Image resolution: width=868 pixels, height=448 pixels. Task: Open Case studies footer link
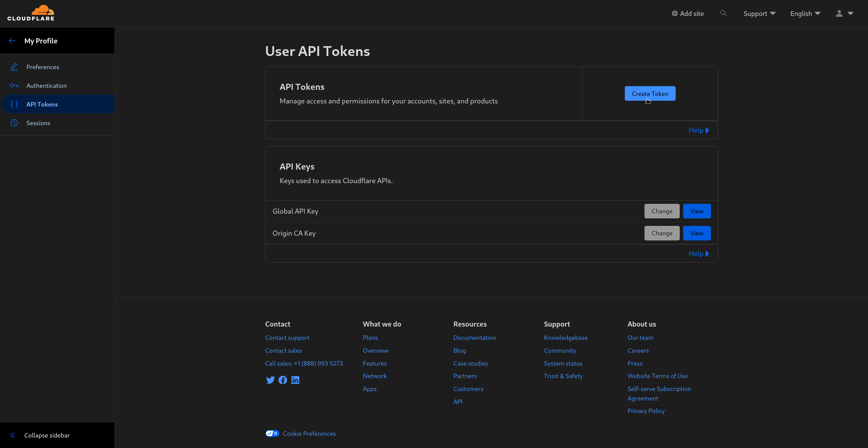tap(470, 363)
